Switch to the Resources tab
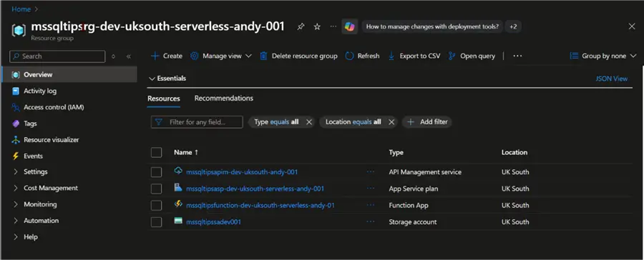 click(x=163, y=99)
